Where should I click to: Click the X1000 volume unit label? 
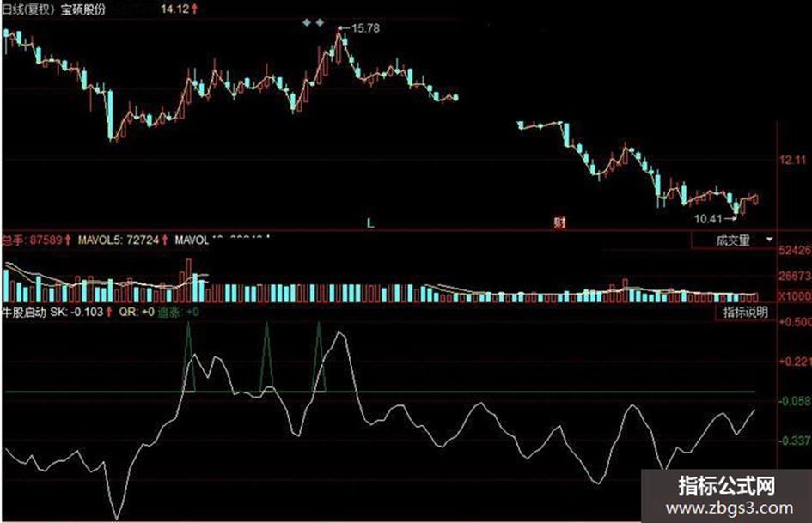(x=795, y=295)
